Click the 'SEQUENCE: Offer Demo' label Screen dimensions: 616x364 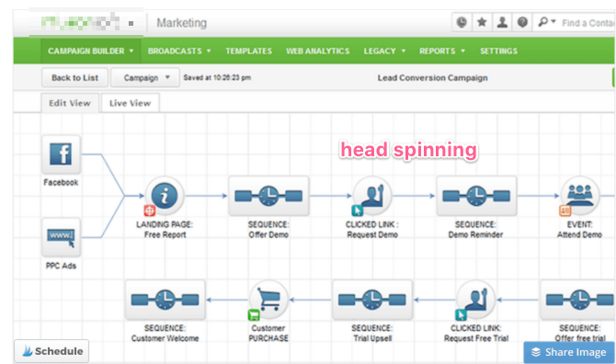point(268,230)
